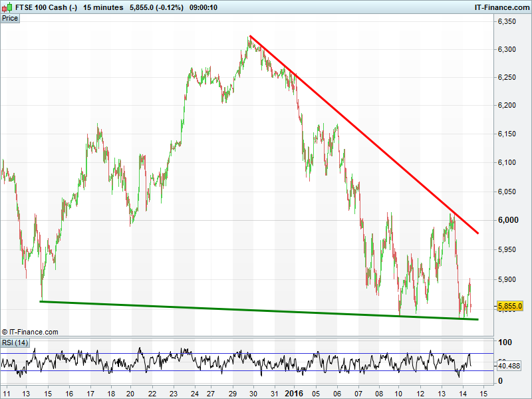The width and height of the screenshot is (532, 399).
Task: Select the green support trendline
Action: point(266,311)
